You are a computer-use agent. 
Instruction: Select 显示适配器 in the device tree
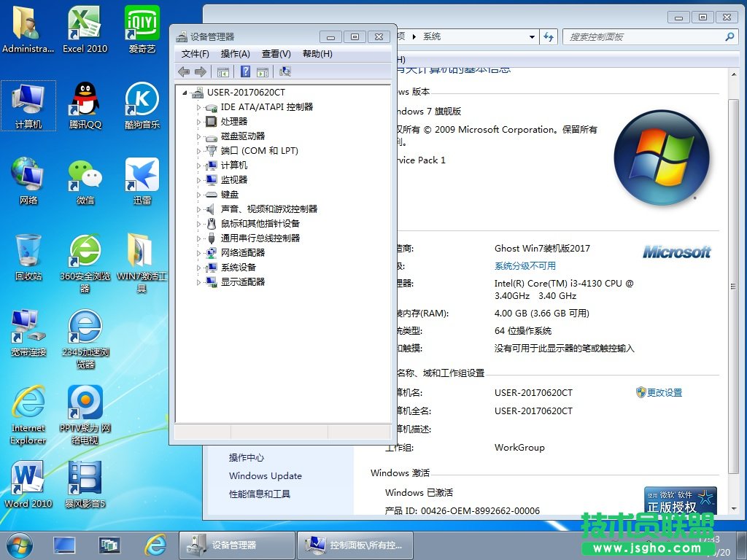(x=243, y=282)
